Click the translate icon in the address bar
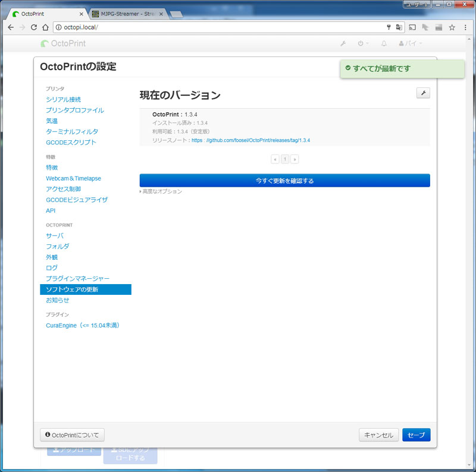This screenshot has width=476, height=472. [399, 27]
